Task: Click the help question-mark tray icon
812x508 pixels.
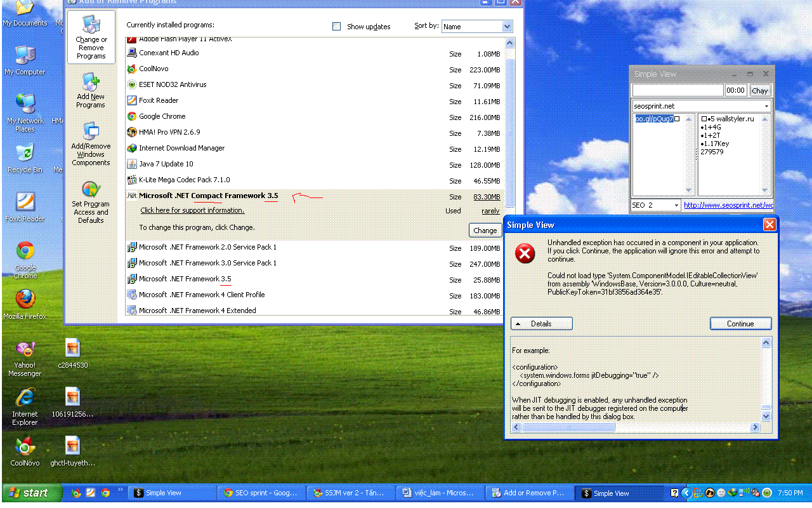Action: pos(675,493)
